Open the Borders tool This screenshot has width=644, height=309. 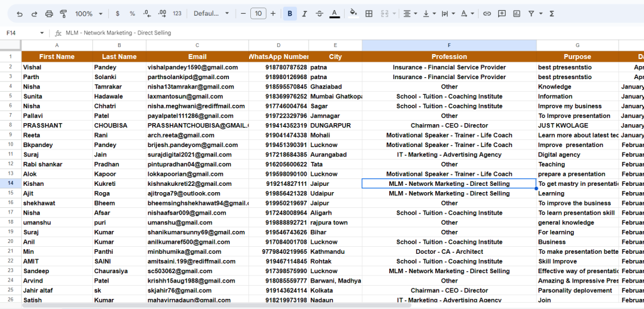[x=369, y=14]
